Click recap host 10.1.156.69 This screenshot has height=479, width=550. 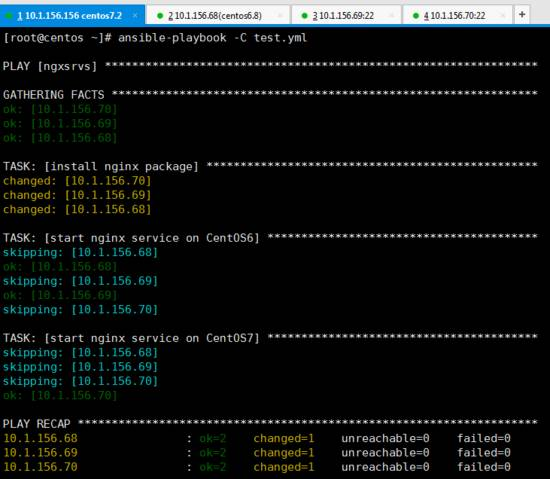(40, 453)
